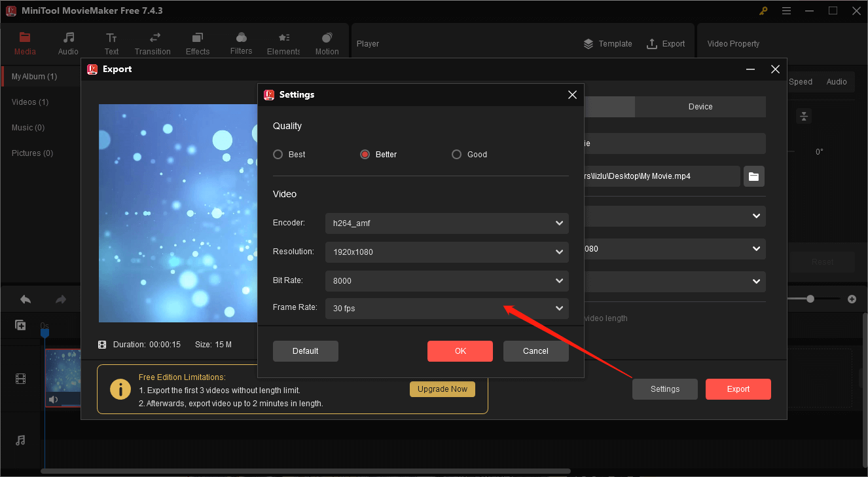This screenshot has width=868, height=477.
Task: Click the horizontal timeline scrollbar
Action: [x=306, y=471]
